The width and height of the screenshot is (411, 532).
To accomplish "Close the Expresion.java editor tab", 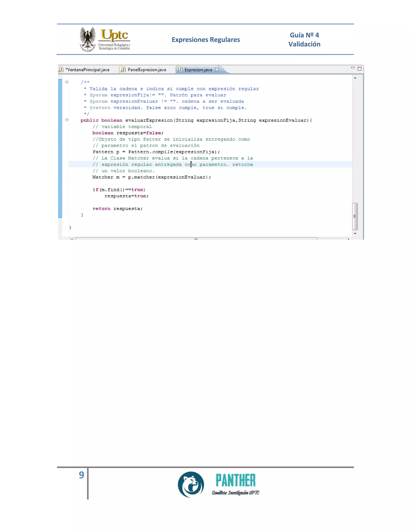I will coord(217,69).
